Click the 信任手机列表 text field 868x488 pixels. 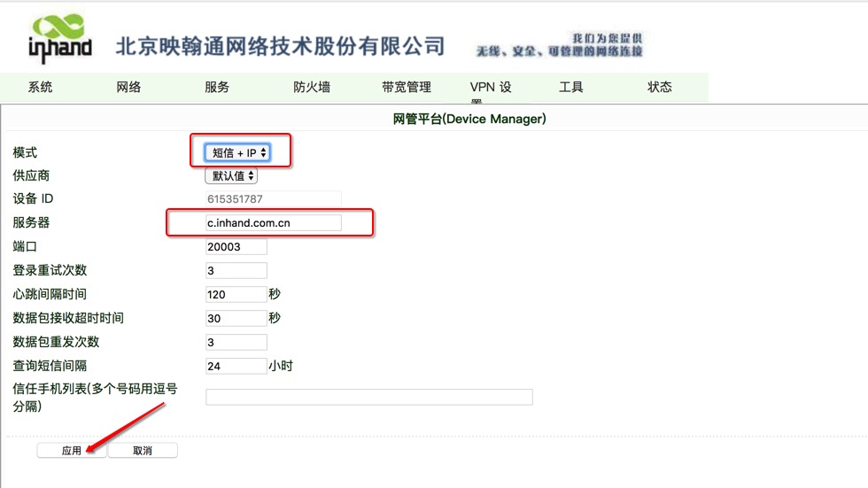click(368, 397)
